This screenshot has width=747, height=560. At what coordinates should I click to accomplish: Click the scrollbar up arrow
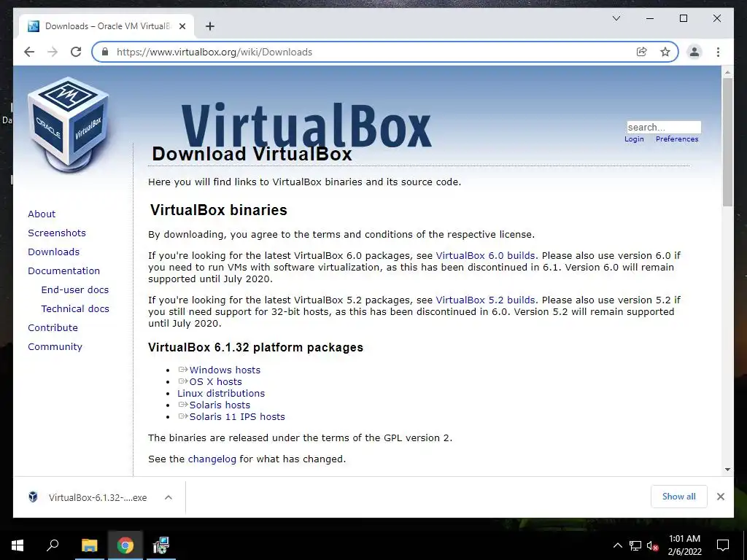(x=727, y=72)
